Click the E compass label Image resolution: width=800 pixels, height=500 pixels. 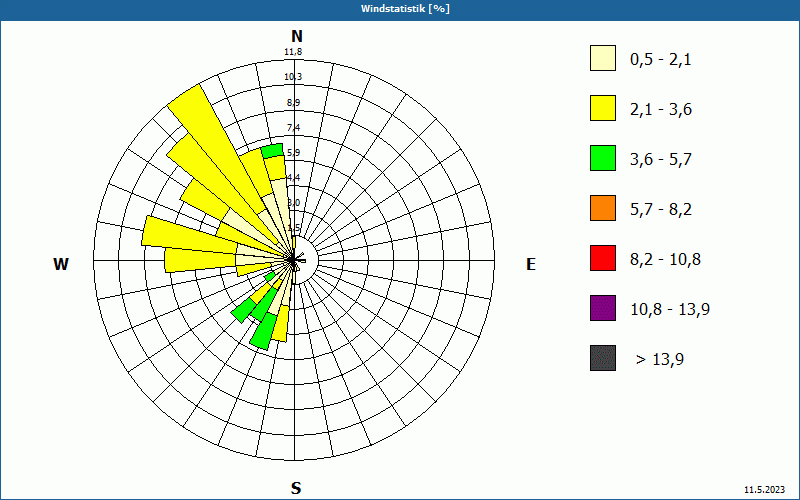(x=531, y=264)
